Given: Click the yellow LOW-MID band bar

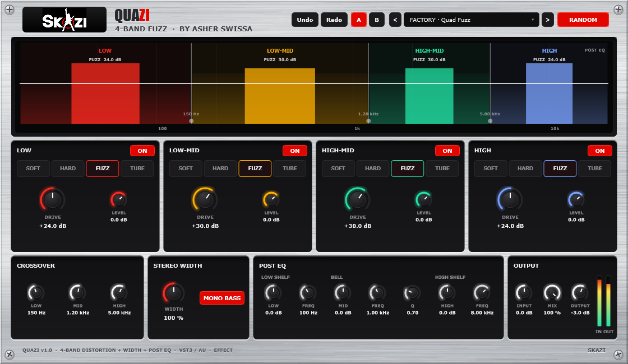Looking at the screenshot, I should click(280, 96).
